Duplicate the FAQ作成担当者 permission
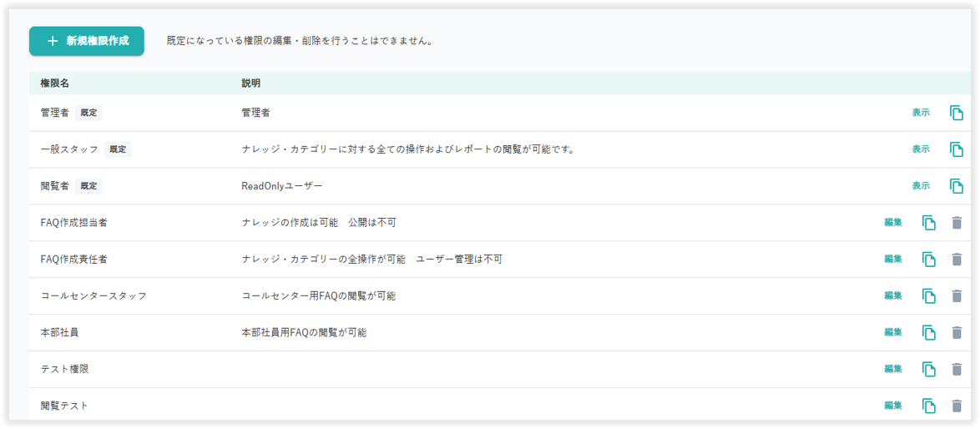The width and height of the screenshot is (980, 429). click(928, 223)
